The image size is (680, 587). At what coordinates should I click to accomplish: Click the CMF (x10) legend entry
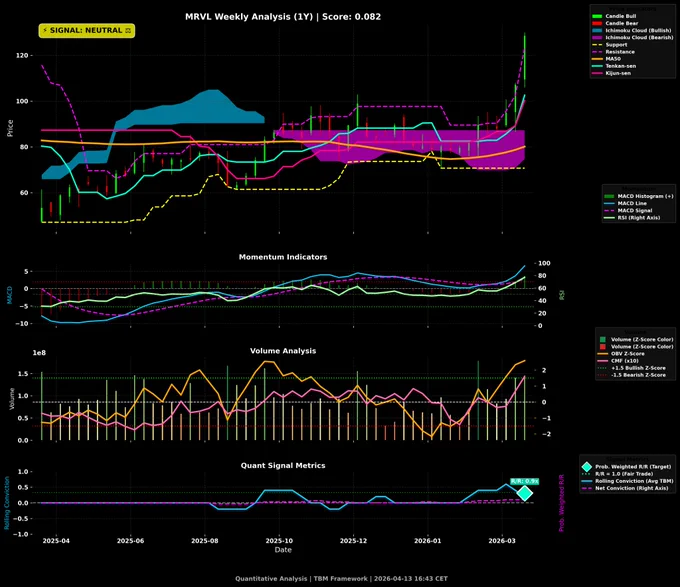click(618, 361)
